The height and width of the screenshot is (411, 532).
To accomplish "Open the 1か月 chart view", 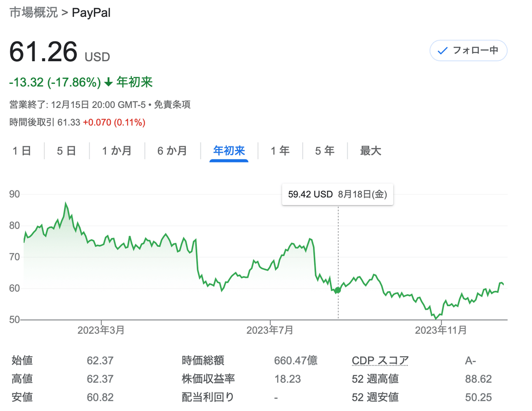I will [x=117, y=151].
